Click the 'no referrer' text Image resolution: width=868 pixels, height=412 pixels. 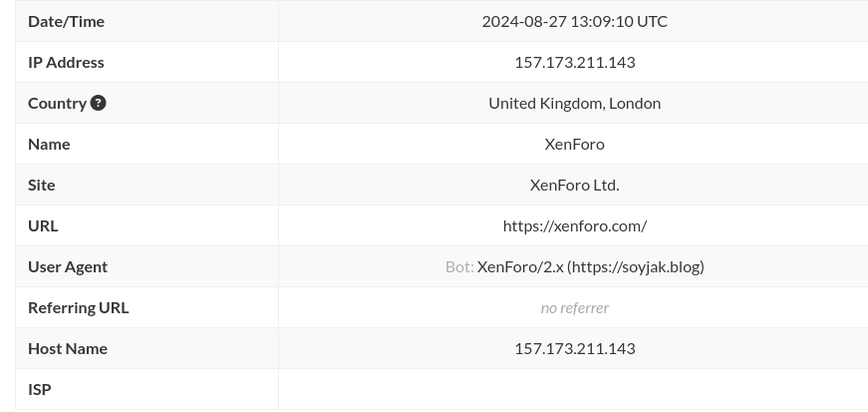575,307
